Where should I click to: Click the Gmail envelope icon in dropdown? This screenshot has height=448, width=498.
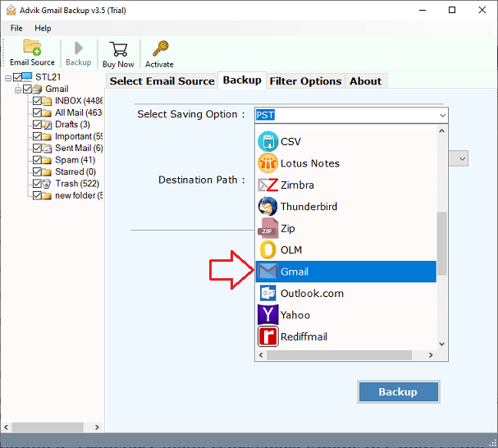[x=267, y=272]
